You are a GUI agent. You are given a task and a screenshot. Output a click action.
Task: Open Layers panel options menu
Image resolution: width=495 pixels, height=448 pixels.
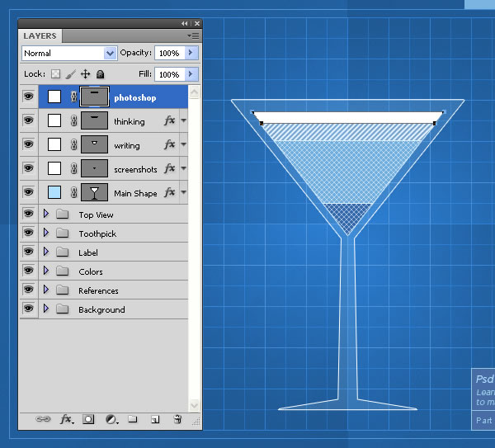[x=194, y=35]
